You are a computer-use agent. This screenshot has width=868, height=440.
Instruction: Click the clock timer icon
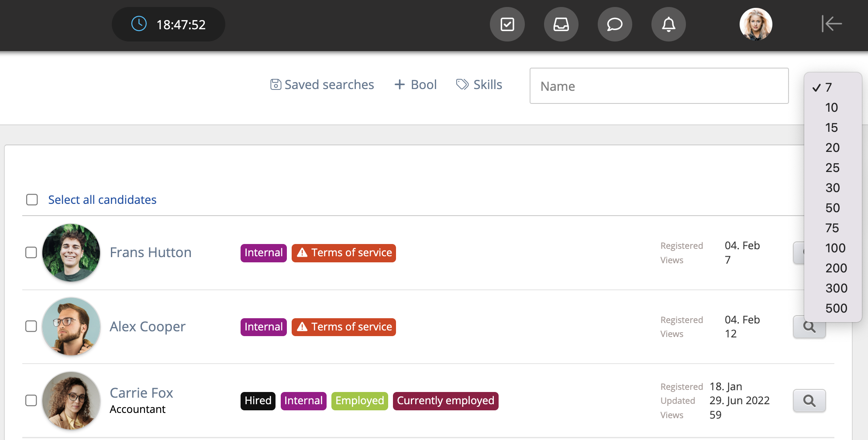(x=139, y=24)
